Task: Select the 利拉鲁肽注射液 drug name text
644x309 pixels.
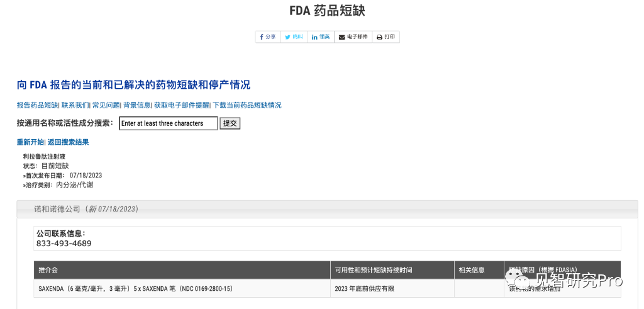Action: click(44, 157)
